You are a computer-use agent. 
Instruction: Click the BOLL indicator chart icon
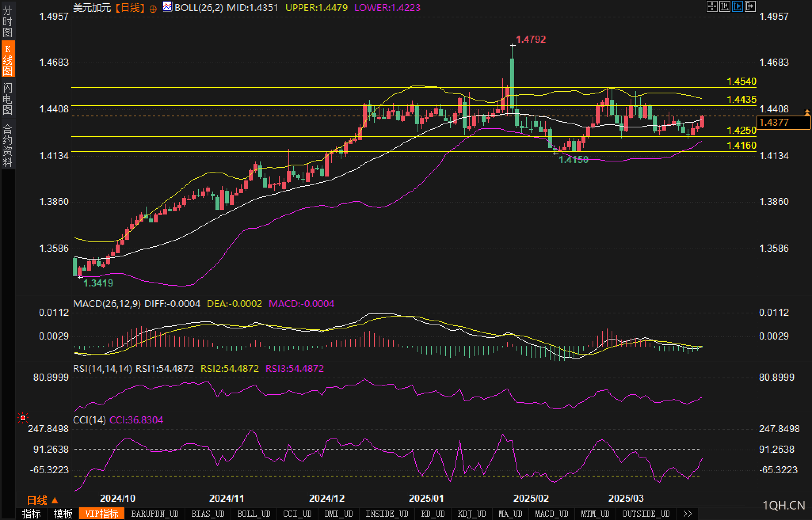point(168,7)
